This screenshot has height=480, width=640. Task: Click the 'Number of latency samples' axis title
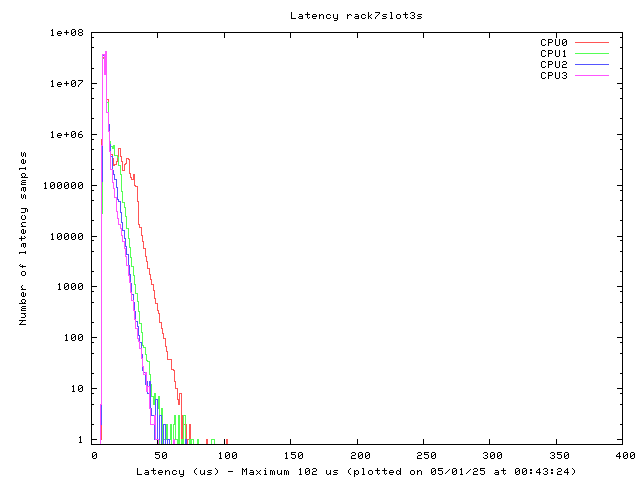point(23,238)
